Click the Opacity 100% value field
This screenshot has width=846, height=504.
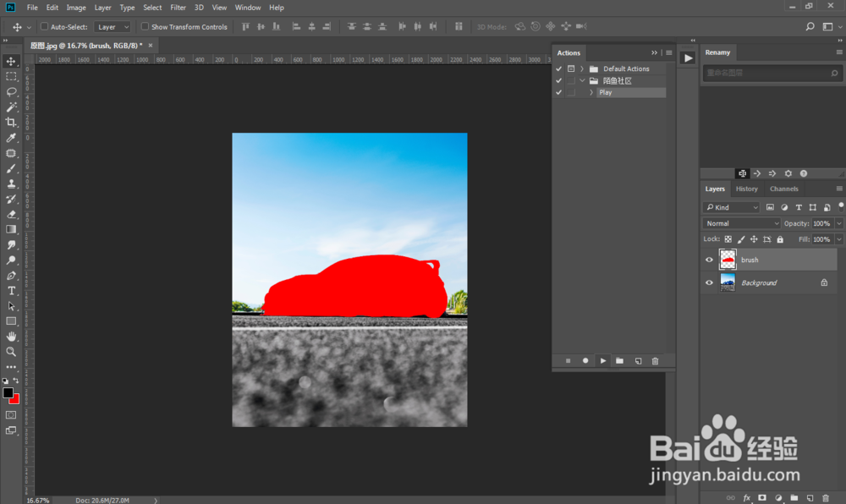pos(822,223)
